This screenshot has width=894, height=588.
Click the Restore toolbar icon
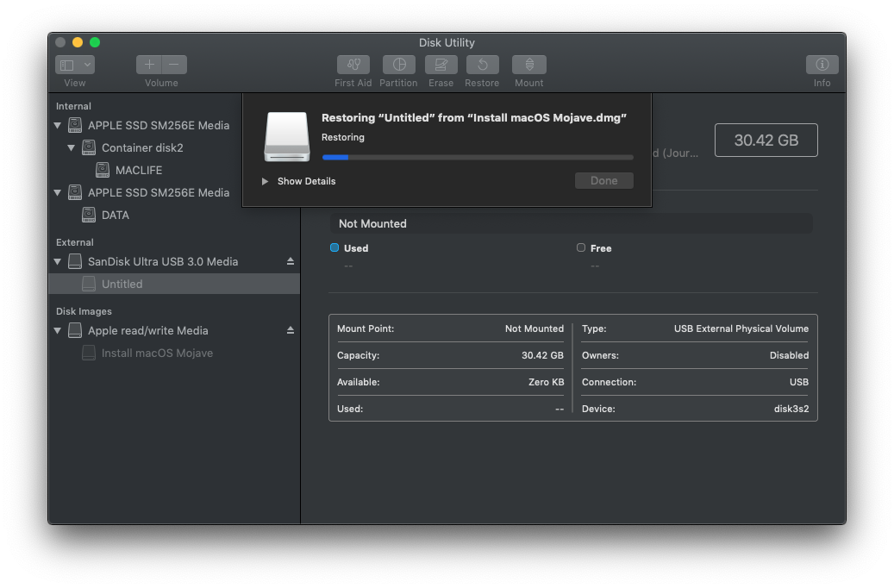[482, 65]
